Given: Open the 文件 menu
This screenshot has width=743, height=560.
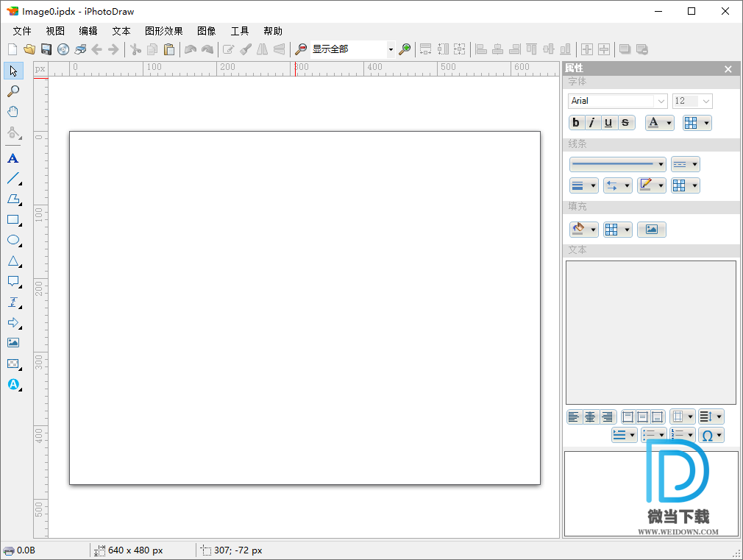Looking at the screenshot, I should point(22,32).
